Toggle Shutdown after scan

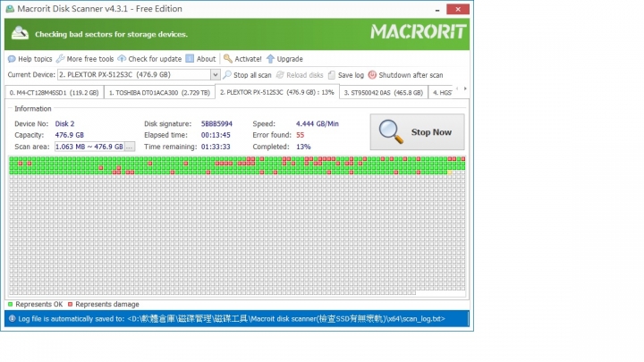405,75
